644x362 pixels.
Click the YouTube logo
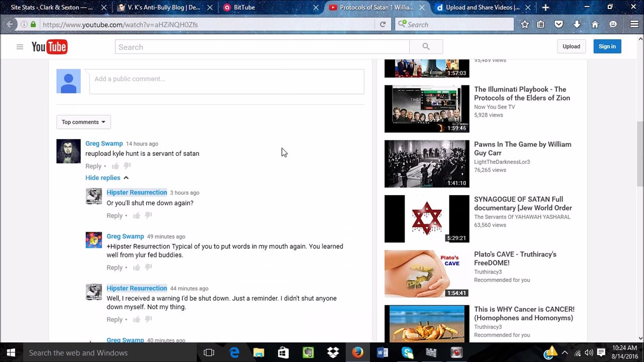pos(49,47)
